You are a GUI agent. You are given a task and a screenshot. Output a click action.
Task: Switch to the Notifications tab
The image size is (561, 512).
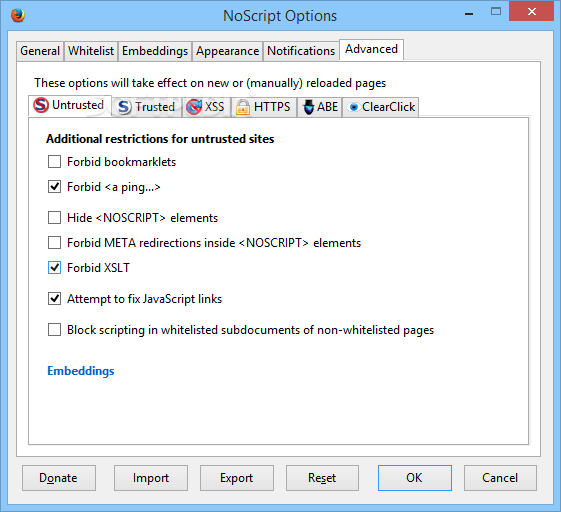tap(301, 51)
